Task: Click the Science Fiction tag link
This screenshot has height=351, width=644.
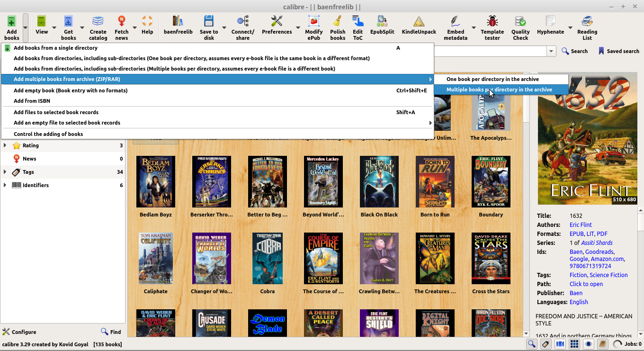Action: click(x=608, y=275)
